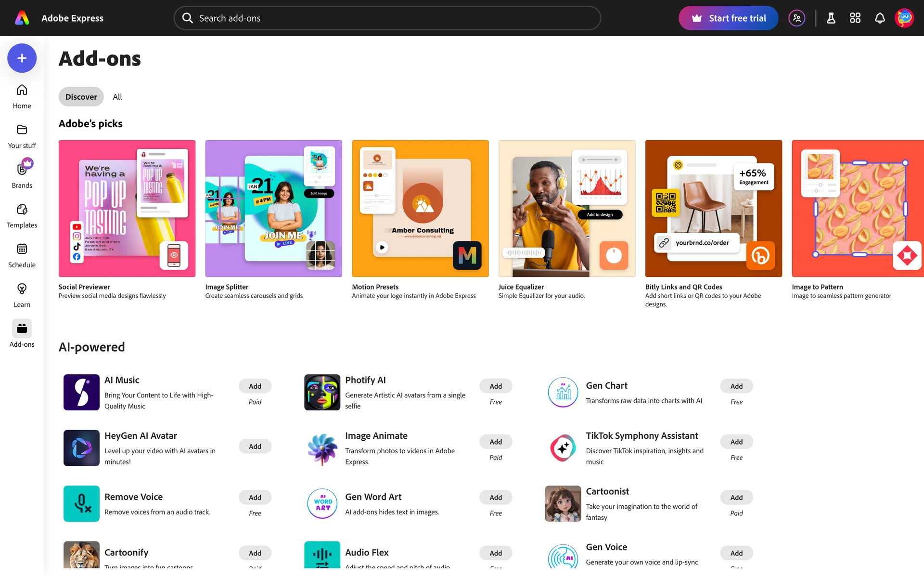Click the notifications bell icon

click(x=880, y=18)
